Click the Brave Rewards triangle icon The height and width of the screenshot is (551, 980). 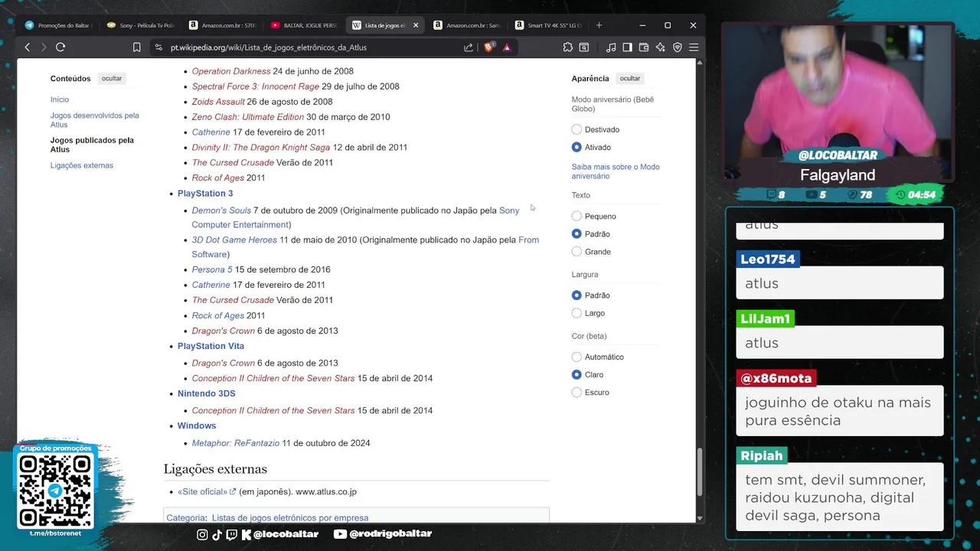click(x=507, y=47)
